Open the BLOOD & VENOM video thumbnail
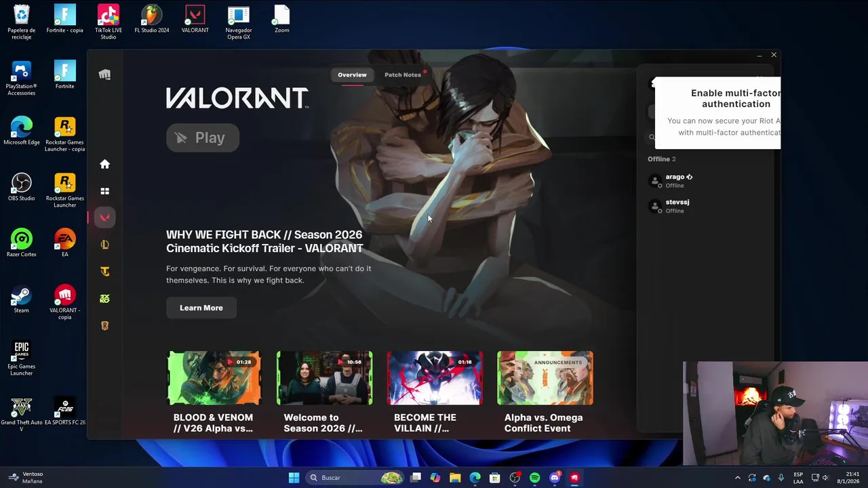 214,378
